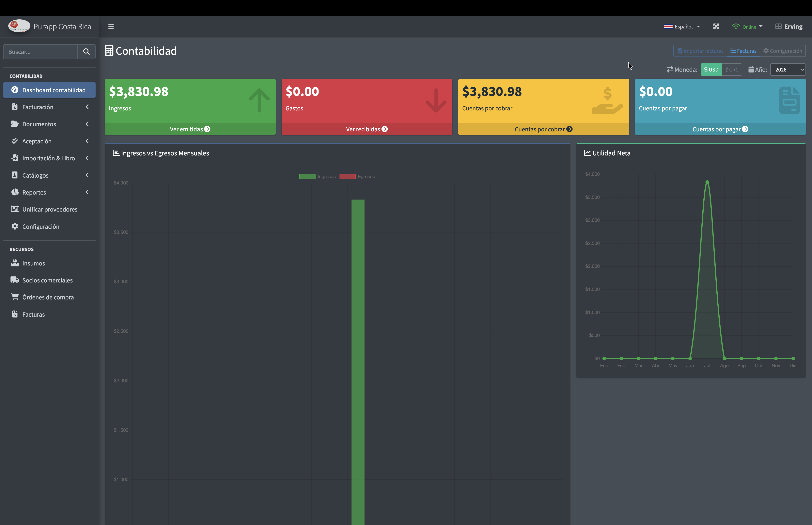812x525 pixels.
Task: Toggle the red Egresos legend swatch
Action: point(348,177)
